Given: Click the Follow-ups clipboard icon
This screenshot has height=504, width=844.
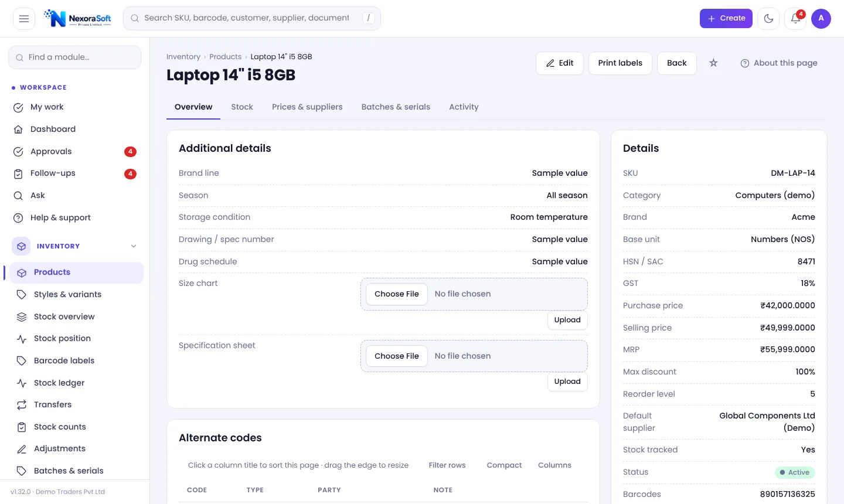Looking at the screenshot, I should (x=18, y=173).
